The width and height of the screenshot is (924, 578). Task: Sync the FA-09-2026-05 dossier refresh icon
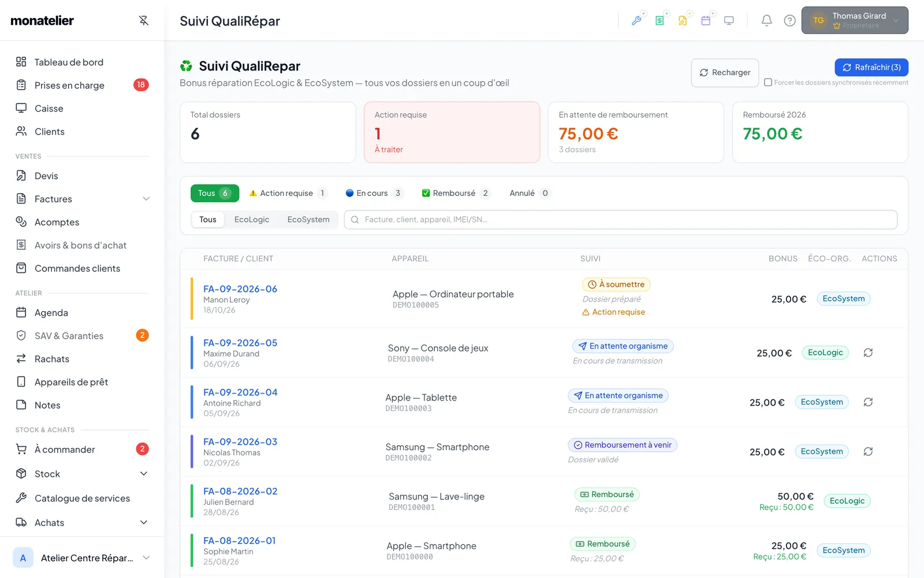868,353
